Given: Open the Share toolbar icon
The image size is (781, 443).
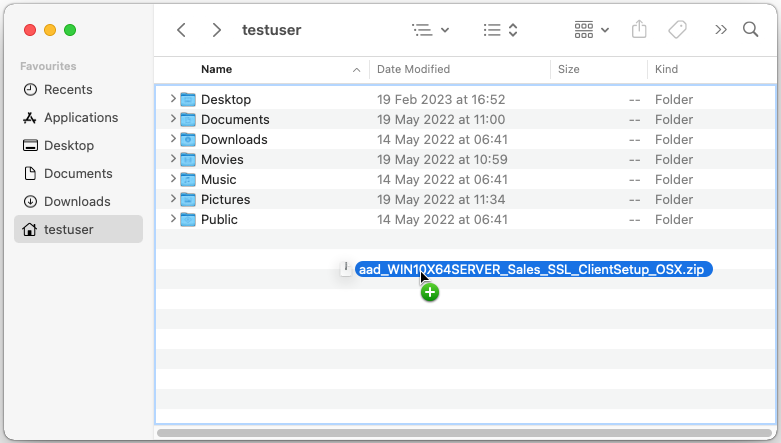Looking at the screenshot, I should pyautogui.click(x=640, y=30).
